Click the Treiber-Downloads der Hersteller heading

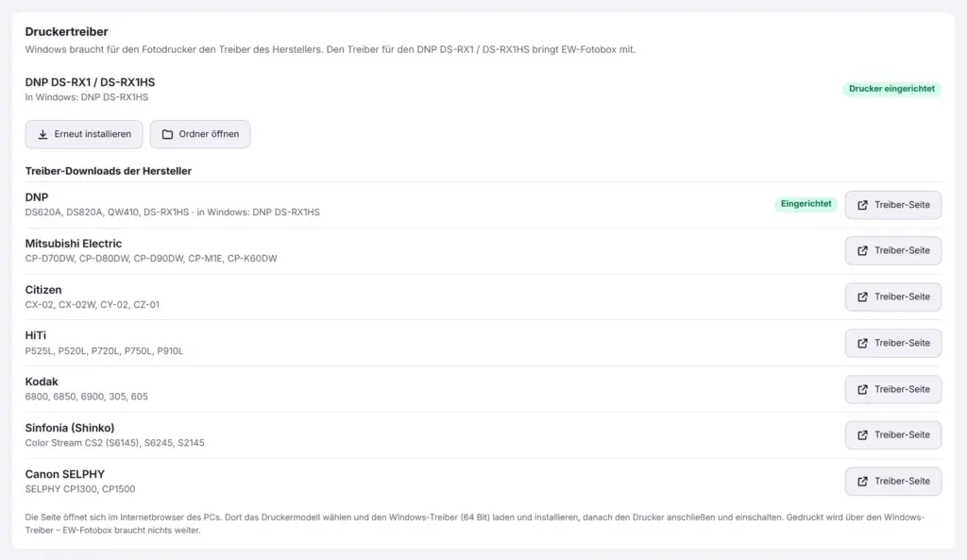coord(109,172)
